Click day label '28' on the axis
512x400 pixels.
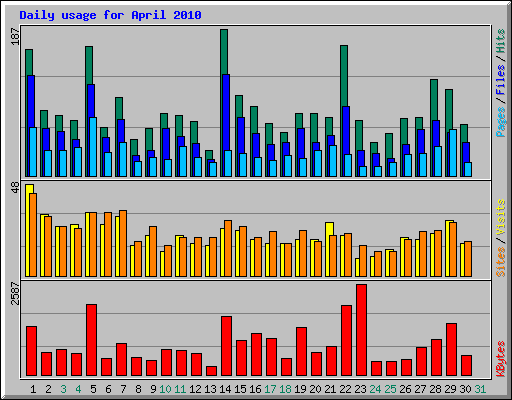pos(435,389)
